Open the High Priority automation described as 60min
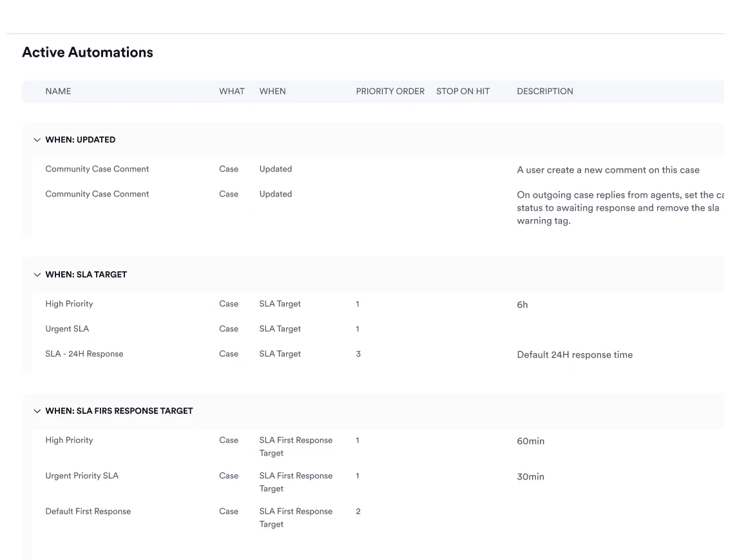 coord(69,441)
